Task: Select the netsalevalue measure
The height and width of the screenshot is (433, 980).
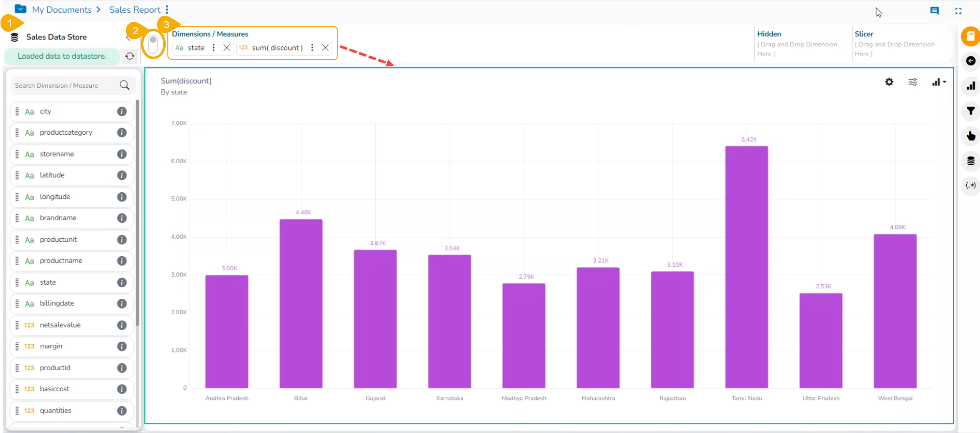Action: [71, 325]
